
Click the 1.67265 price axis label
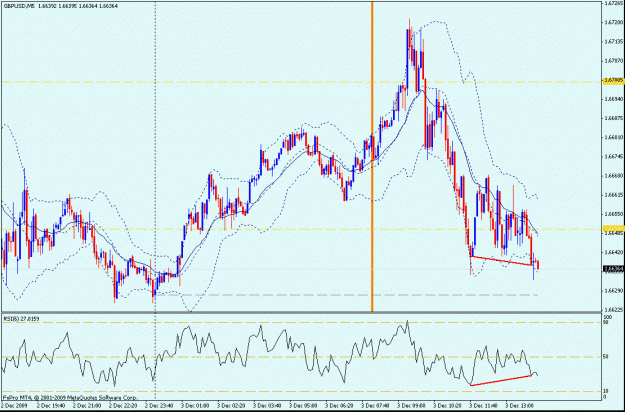coord(614,3)
